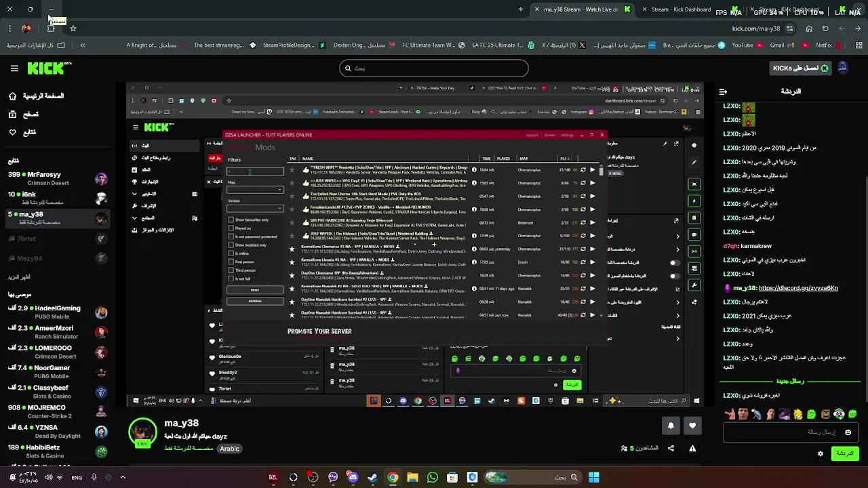Click karmakrew message from d7qh
This screenshot has width=868, height=488.
click(756, 246)
